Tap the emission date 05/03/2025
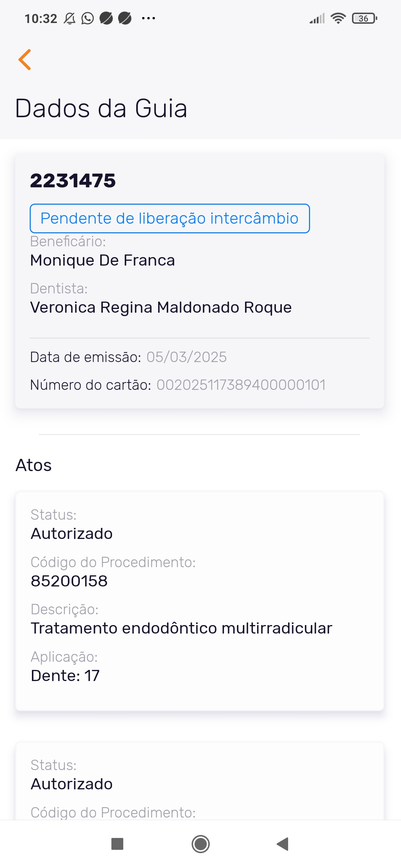The height and width of the screenshot is (868, 401). [x=186, y=357]
